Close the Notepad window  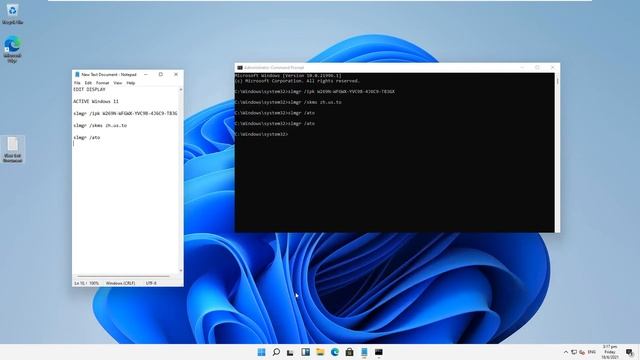176,75
